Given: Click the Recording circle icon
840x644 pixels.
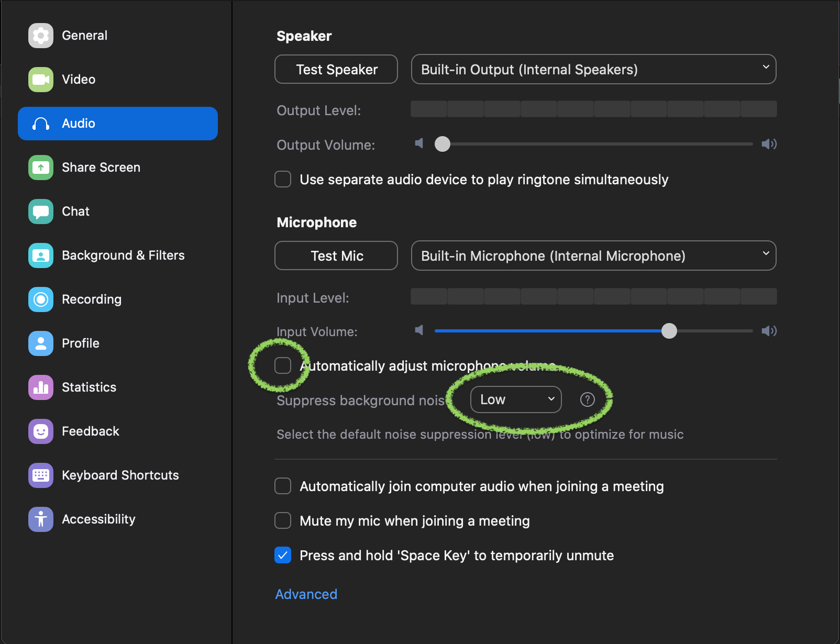Looking at the screenshot, I should point(41,299).
